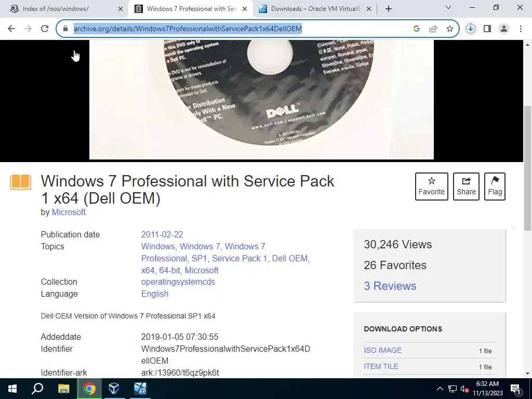Screen dimensions: 532x399
Task: Switch to Downloads Oracle VM VirtualBox tab
Action: click(315, 9)
